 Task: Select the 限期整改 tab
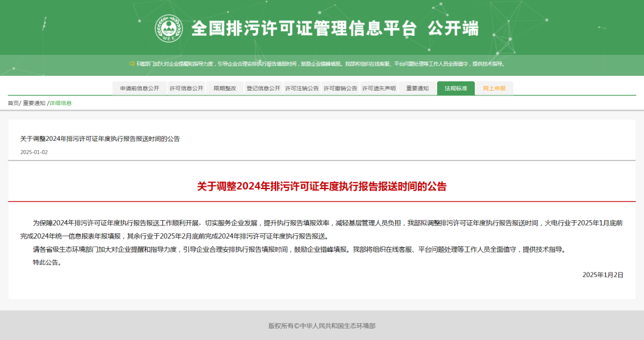tap(225, 88)
